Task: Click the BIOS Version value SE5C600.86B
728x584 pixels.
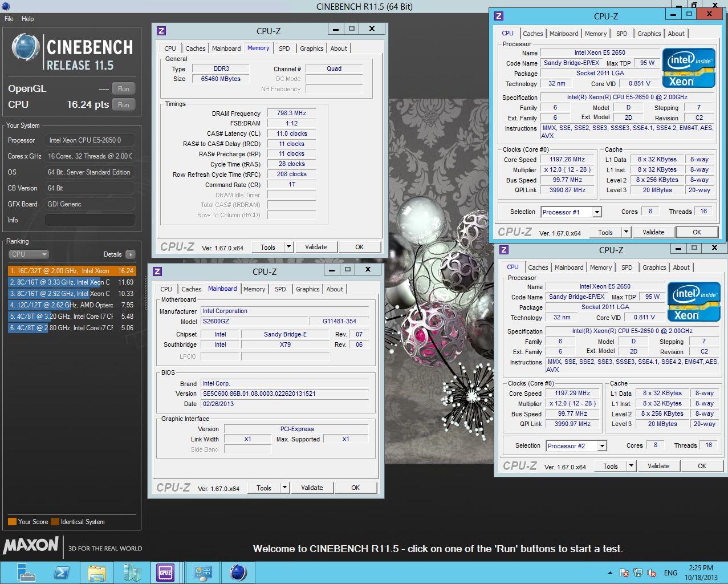Action: (x=285, y=394)
